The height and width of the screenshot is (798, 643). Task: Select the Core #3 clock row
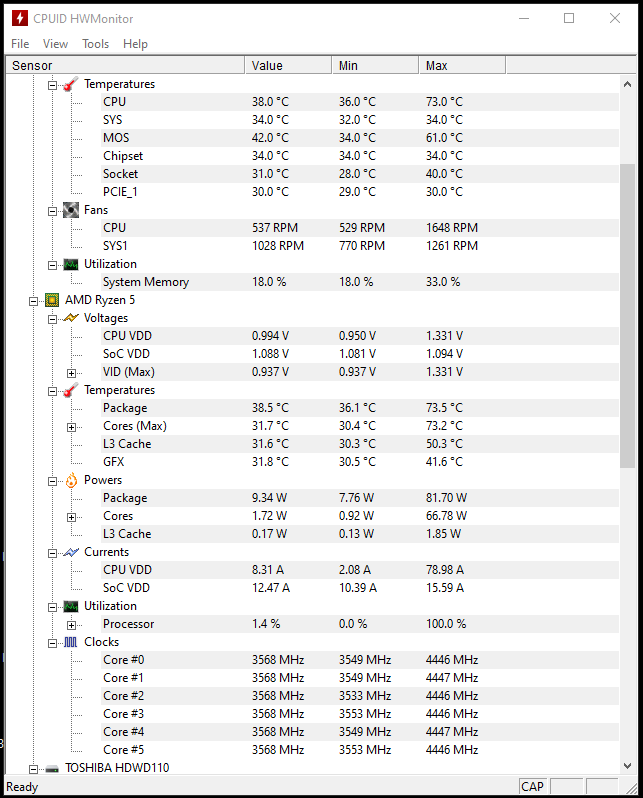tap(123, 714)
